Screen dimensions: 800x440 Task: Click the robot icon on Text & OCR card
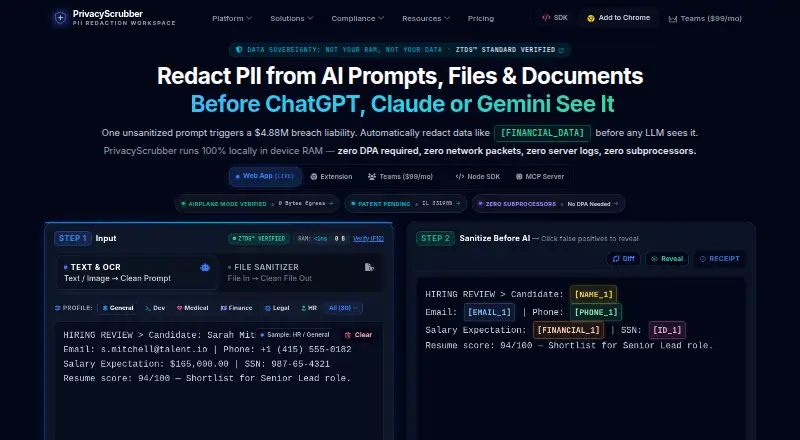pos(205,267)
